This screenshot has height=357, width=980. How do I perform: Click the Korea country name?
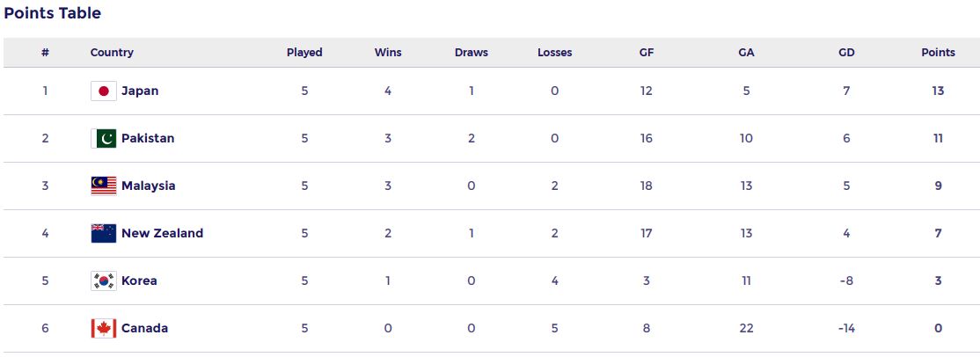point(139,280)
